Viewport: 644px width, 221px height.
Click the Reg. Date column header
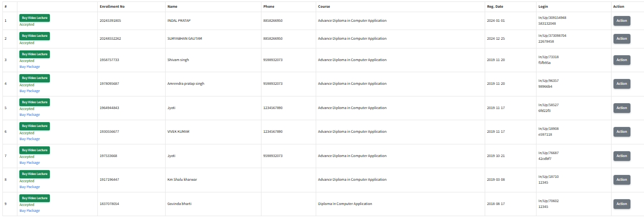[496, 6]
